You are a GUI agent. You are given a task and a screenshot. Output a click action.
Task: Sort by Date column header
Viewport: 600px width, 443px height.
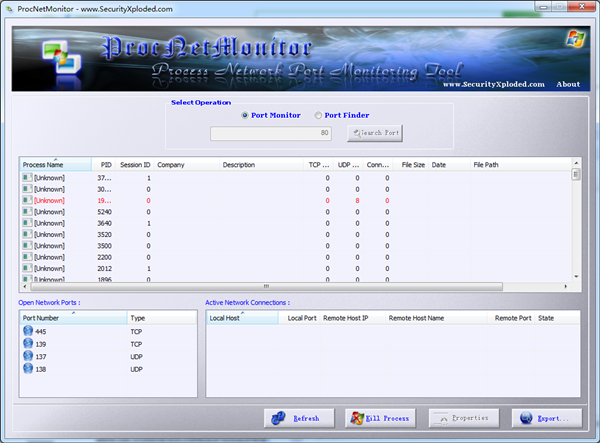pyautogui.click(x=449, y=164)
